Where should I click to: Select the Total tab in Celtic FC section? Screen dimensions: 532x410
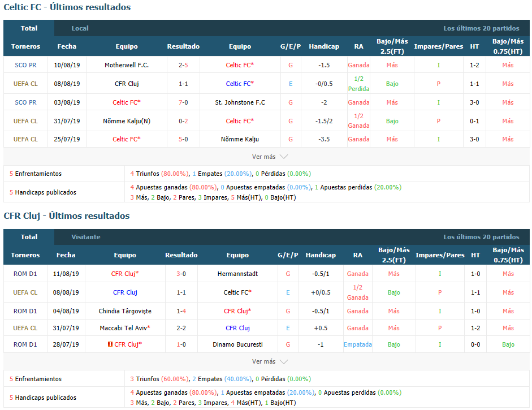point(29,28)
